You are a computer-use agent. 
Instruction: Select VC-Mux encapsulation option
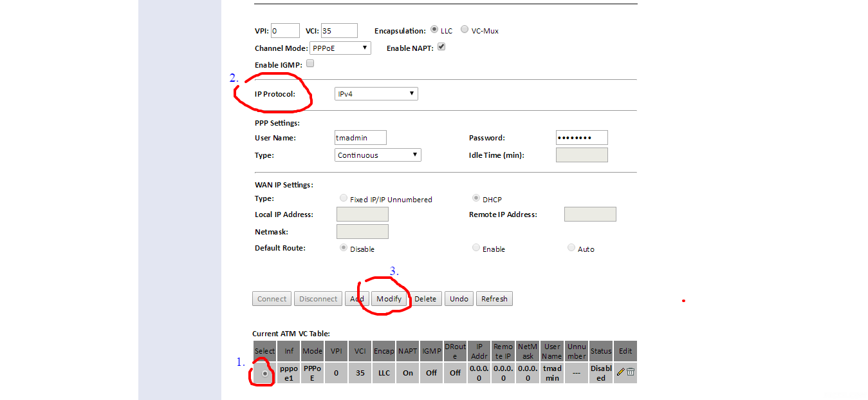465,30
